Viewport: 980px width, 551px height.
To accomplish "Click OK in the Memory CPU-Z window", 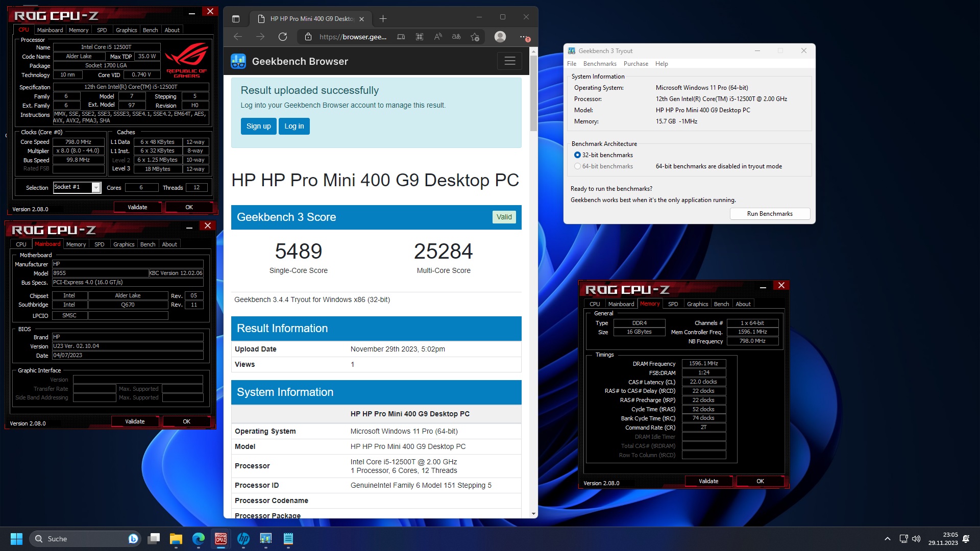I will point(760,481).
